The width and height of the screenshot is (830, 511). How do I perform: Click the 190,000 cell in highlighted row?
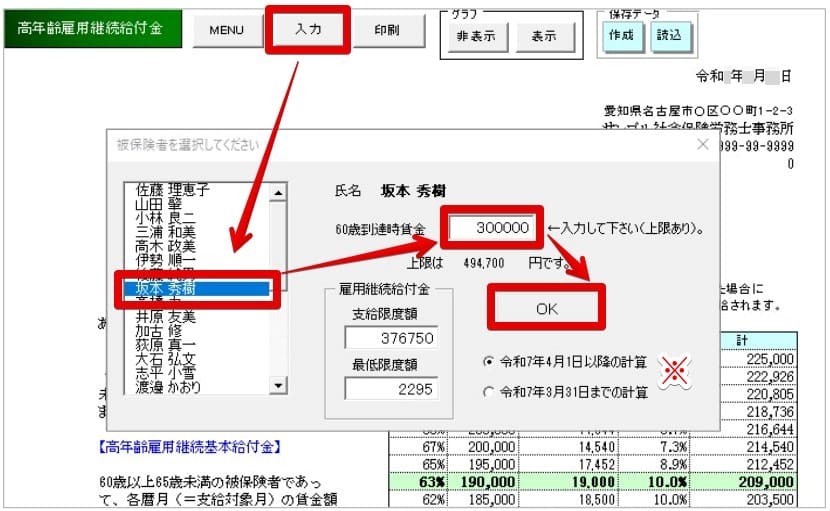[x=482, y=482]
